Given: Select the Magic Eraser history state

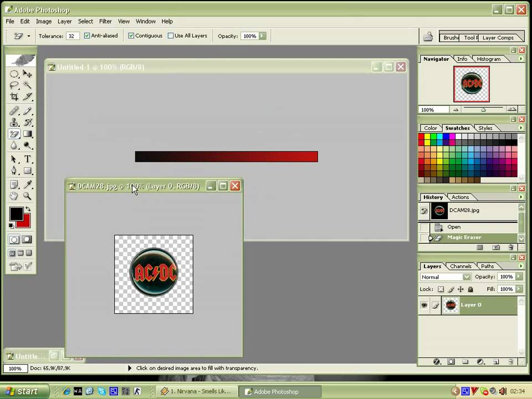Looking at the screenshot, I should pos(469,238).
